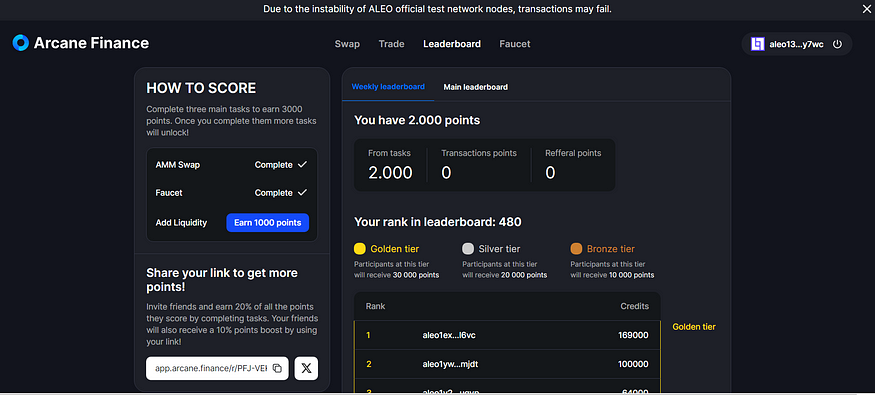
Task: Click the referral link input field
Action: tap(217, 368)
